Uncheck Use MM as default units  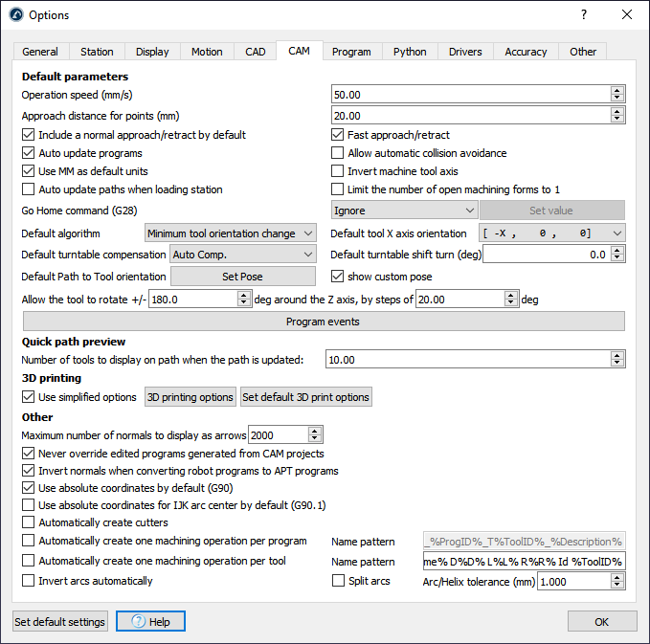tap(28, 171)
